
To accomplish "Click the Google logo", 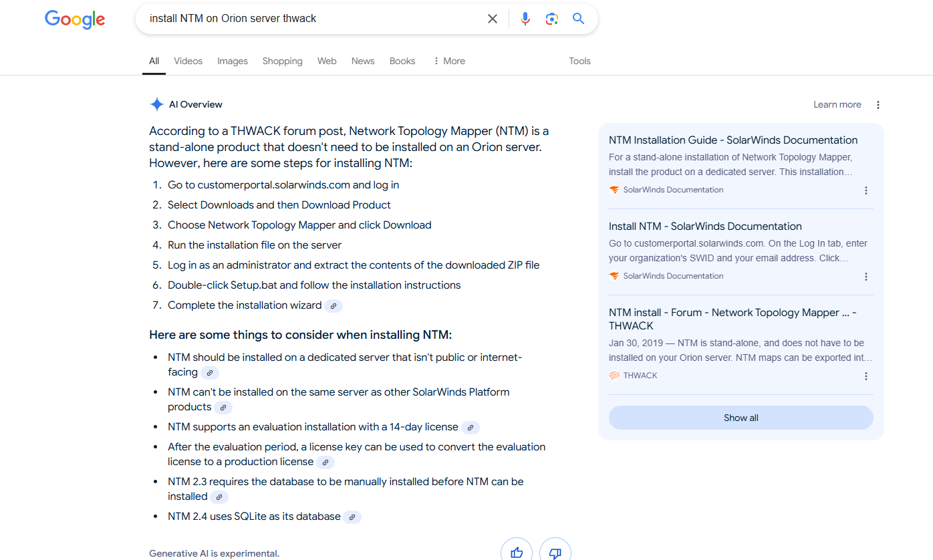I will (x=75, y=19).
